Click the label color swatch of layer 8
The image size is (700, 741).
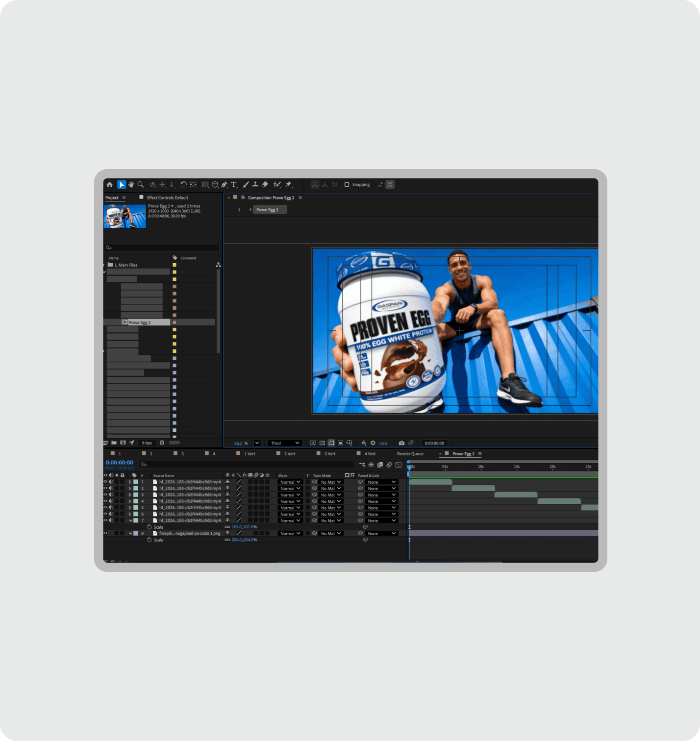(x=136, y=533)
